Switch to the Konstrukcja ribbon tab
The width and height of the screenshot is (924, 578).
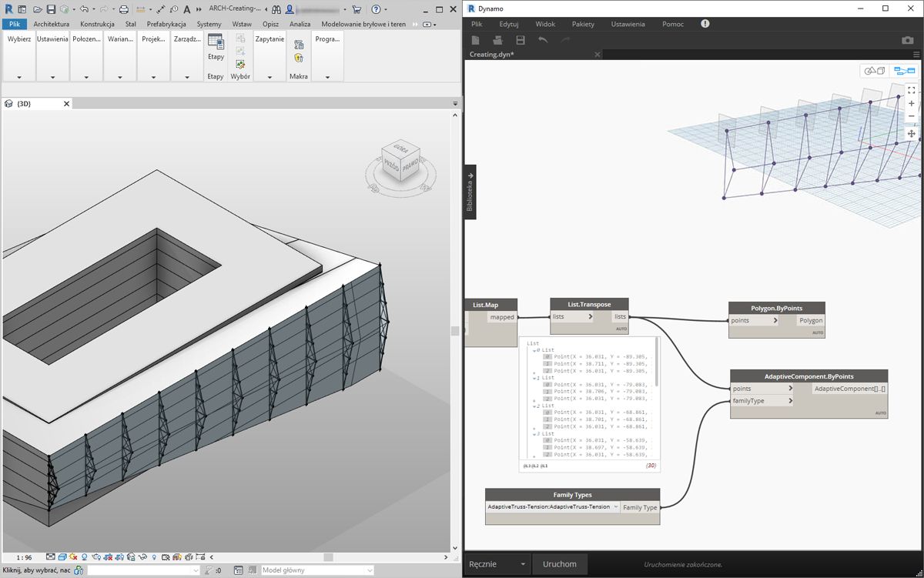coord(97,24)
